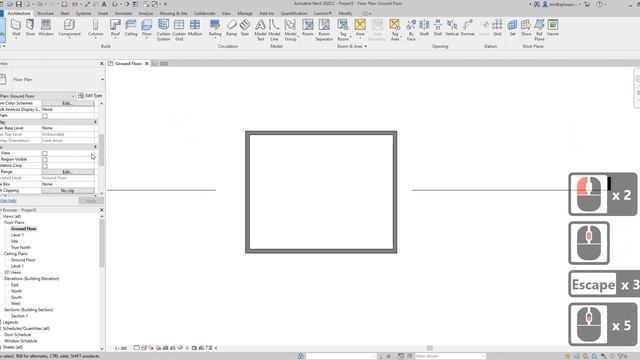Switch to the Massing & Site tab

tap(173, 13)
